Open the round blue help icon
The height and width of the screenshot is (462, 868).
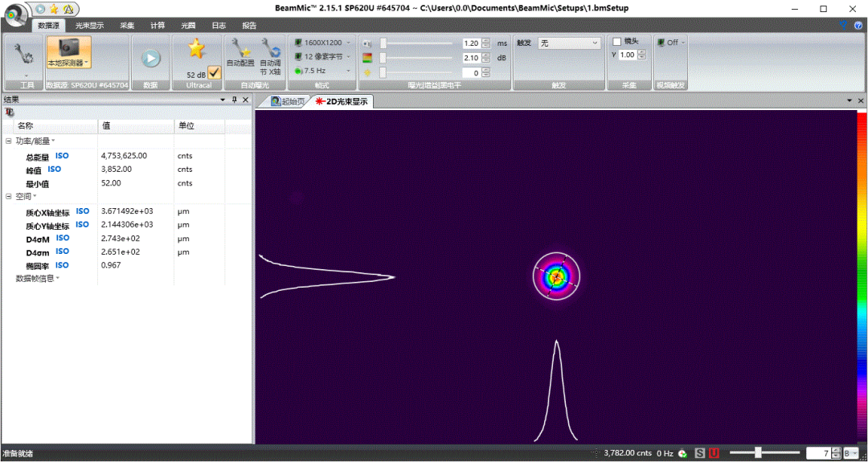858,25
